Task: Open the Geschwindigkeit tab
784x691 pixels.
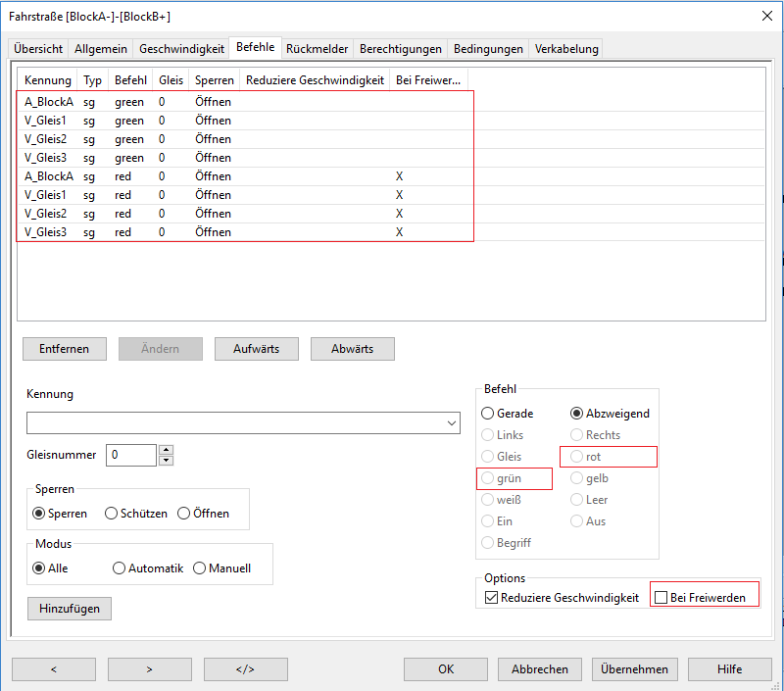Action: click(181, 49)
